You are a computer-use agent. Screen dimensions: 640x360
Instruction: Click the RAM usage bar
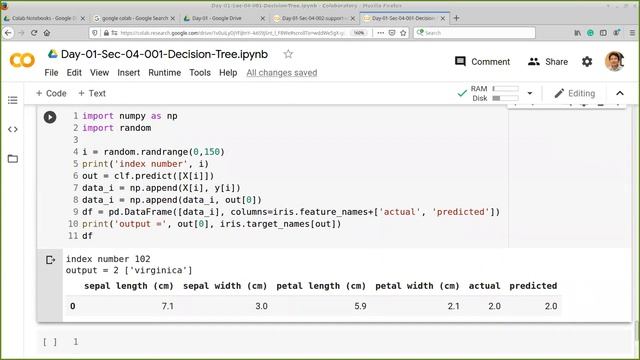coord(505,89)
